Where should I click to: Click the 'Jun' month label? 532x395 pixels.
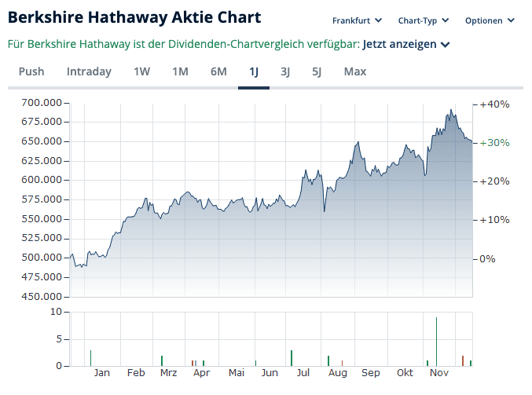click(270, 373)
